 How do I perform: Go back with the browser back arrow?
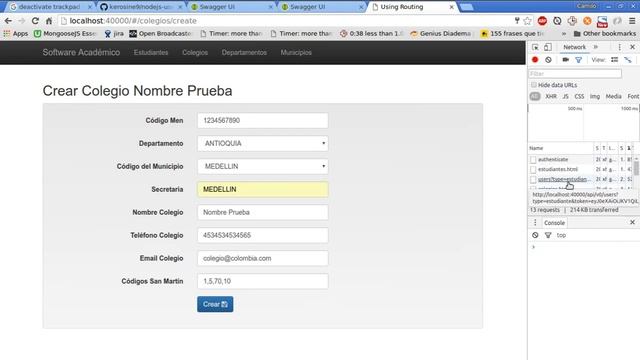click(x=8, y=21)
